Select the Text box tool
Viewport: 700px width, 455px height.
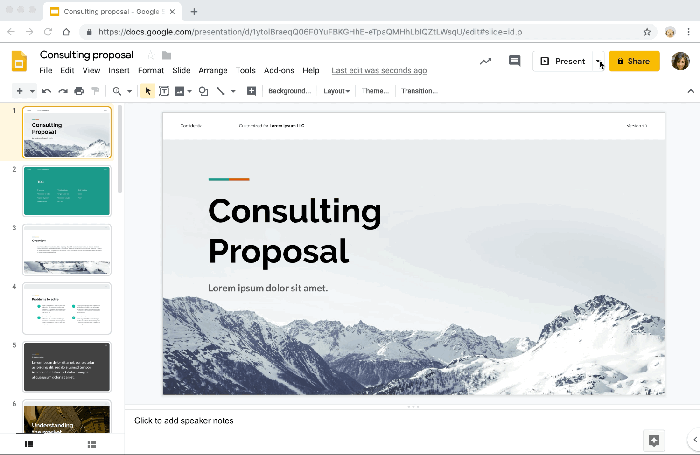(x=164, y=91)
